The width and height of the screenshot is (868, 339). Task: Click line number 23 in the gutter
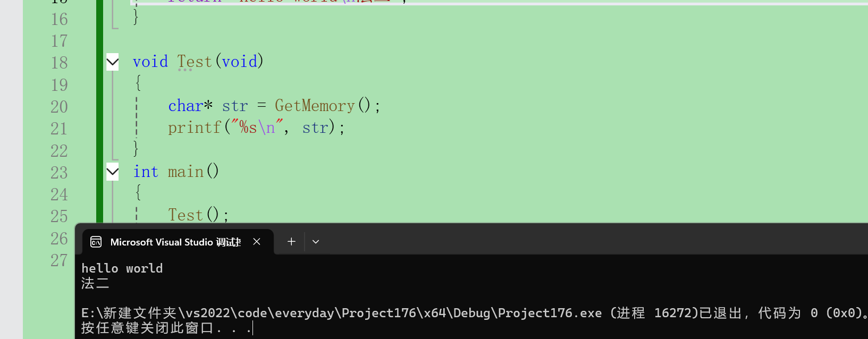point(60,173)
